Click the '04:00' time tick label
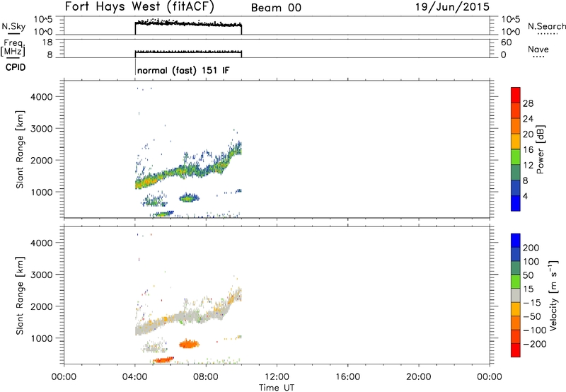 pos(134,377)
